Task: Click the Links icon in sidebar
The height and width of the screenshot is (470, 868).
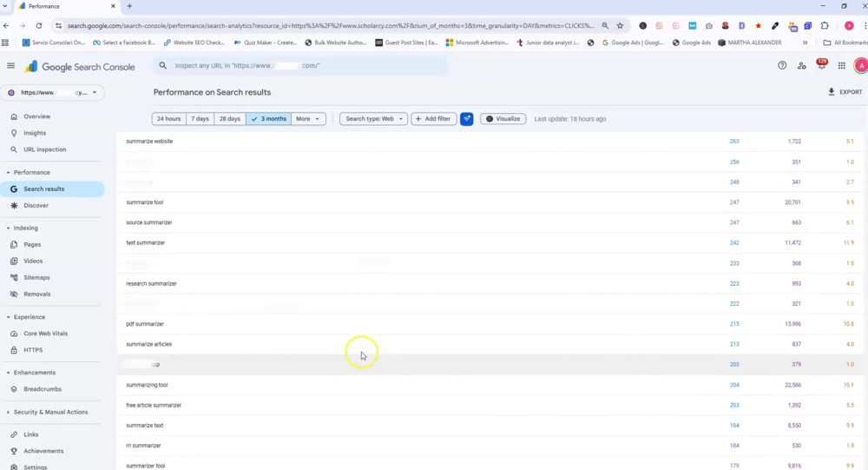Action: [14, 434]
